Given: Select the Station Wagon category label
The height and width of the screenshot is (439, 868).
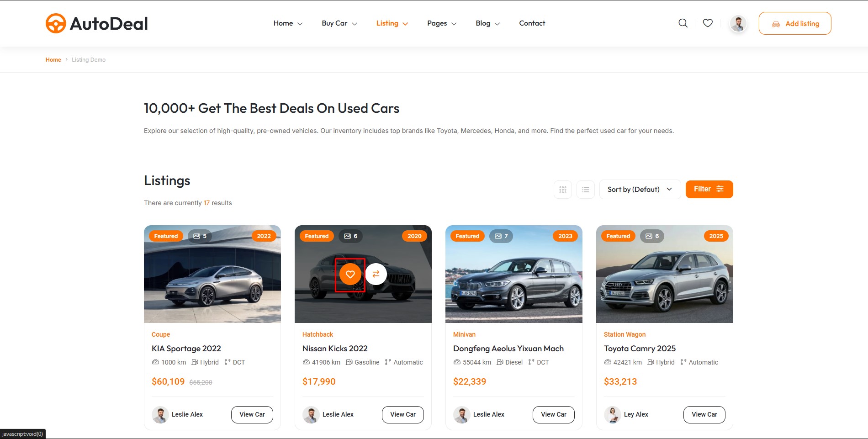Looking at the screenshot, I should click(625, 335).
